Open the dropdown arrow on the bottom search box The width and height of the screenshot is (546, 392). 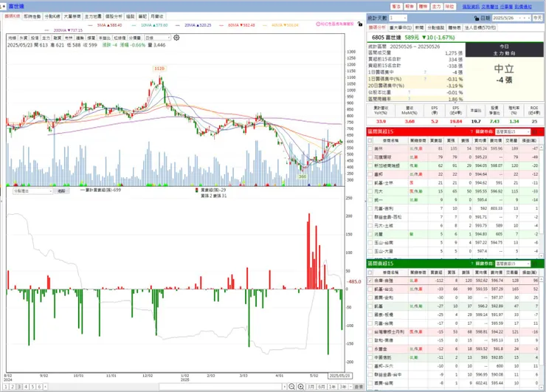click(x=285, y=387)
